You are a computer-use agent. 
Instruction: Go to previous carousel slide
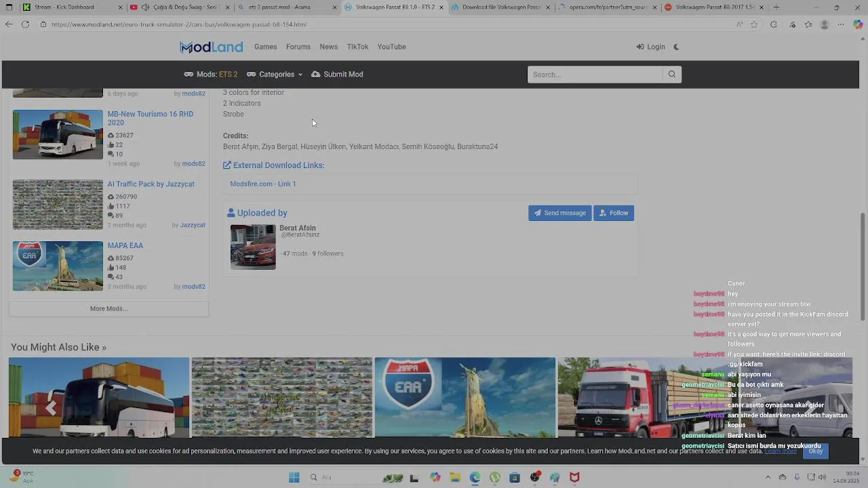(51, 407)
